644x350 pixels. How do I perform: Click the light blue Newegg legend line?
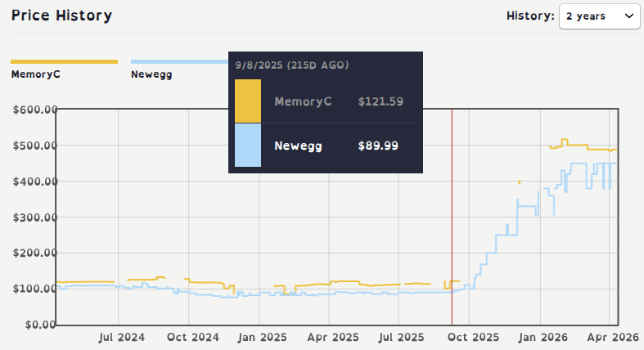179,62
